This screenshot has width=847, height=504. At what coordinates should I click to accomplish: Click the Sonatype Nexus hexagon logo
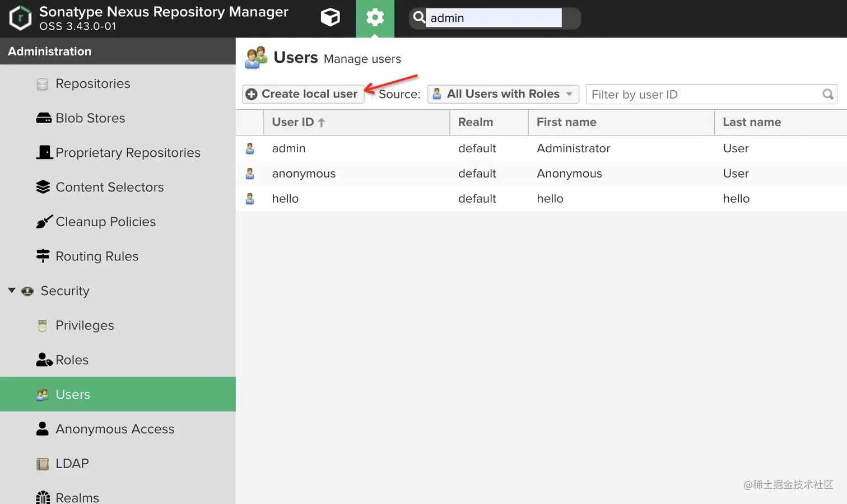point(20,18)
